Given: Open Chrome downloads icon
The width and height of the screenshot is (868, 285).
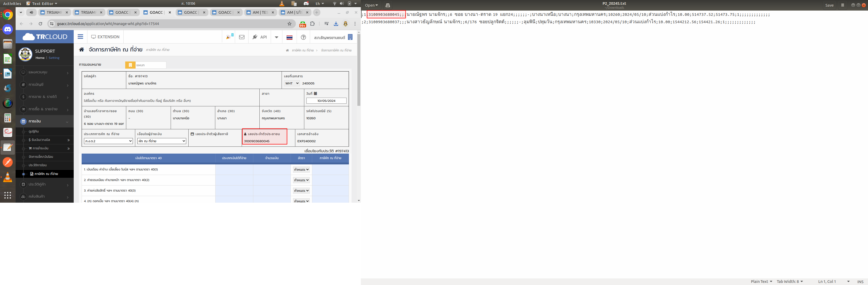Looking at the screenshot, I should click(x=336, y=23).
